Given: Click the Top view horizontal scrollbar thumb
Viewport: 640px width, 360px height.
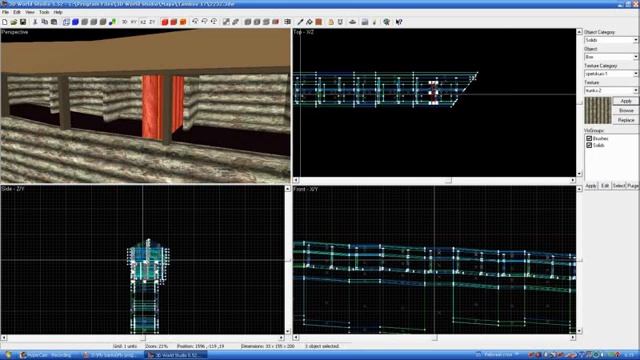Looking at the screenshot, I should [x=448, y=180].
